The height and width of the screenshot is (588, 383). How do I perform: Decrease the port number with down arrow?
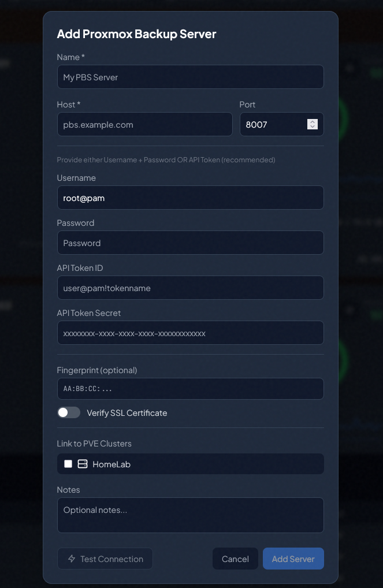[x=313, y=126]
